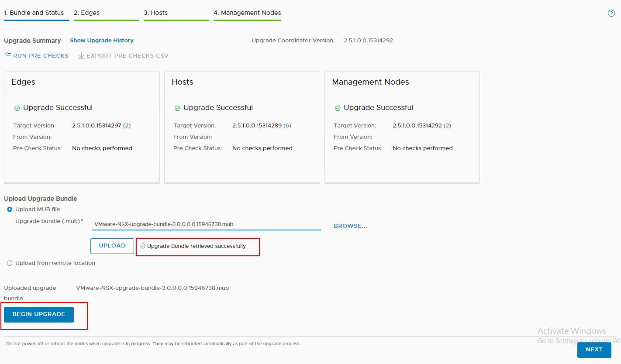This screenshot has height=364, width=621.
Task: Click the Hosts target version count (6)
Action: coord(287,125)
